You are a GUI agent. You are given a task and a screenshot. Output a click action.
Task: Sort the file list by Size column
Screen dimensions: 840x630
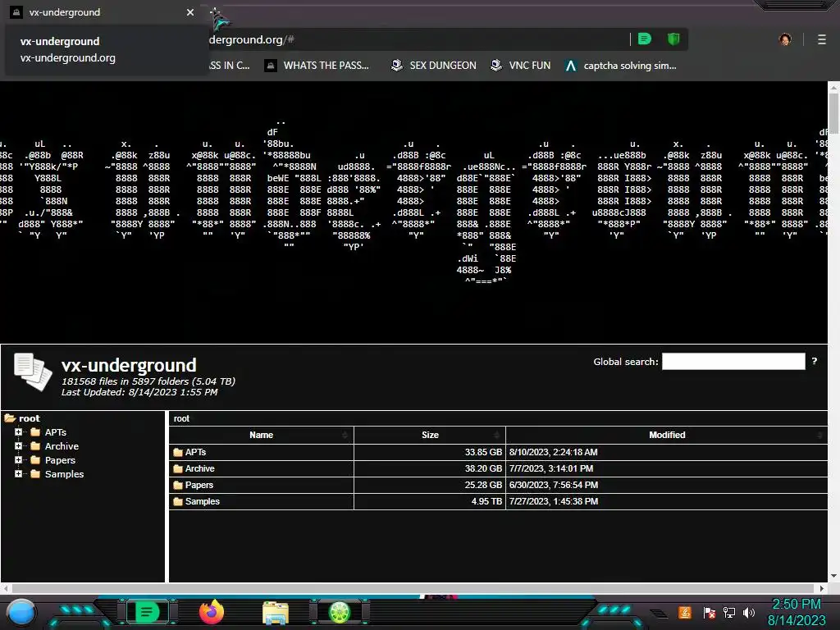[x=430, y=435]
